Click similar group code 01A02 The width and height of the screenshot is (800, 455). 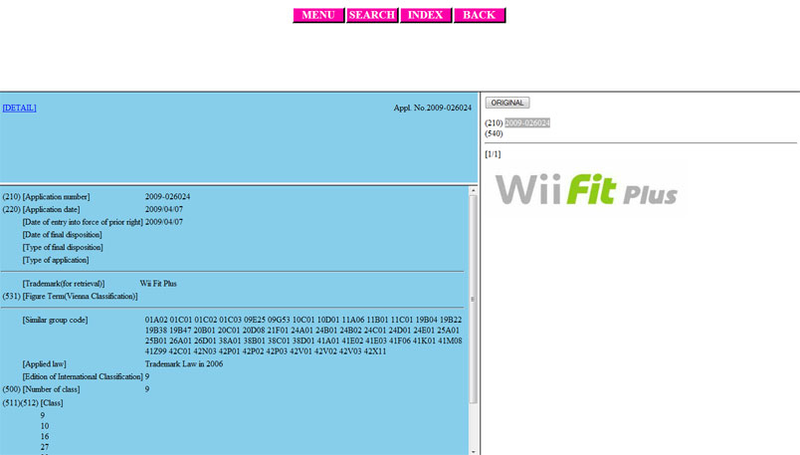156,320
